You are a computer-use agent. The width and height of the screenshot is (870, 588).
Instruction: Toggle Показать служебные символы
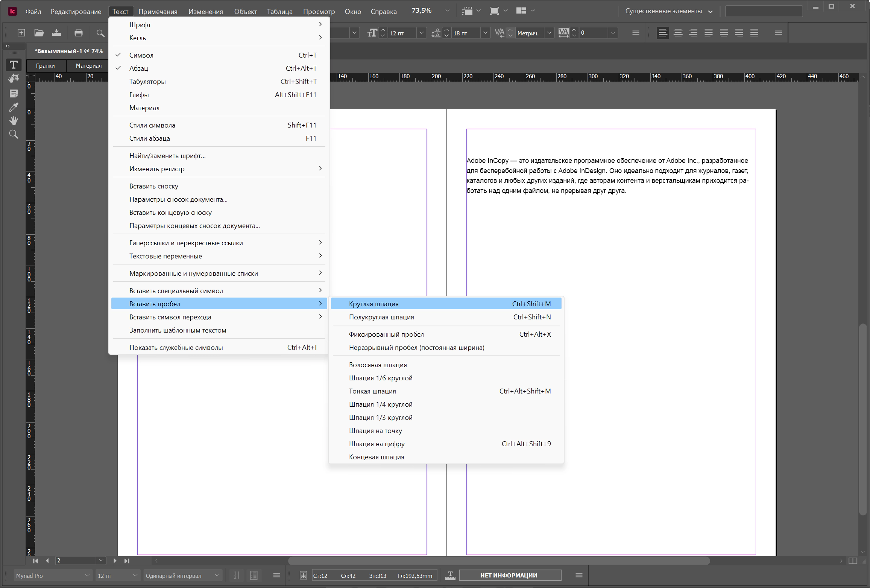point(219,348)
